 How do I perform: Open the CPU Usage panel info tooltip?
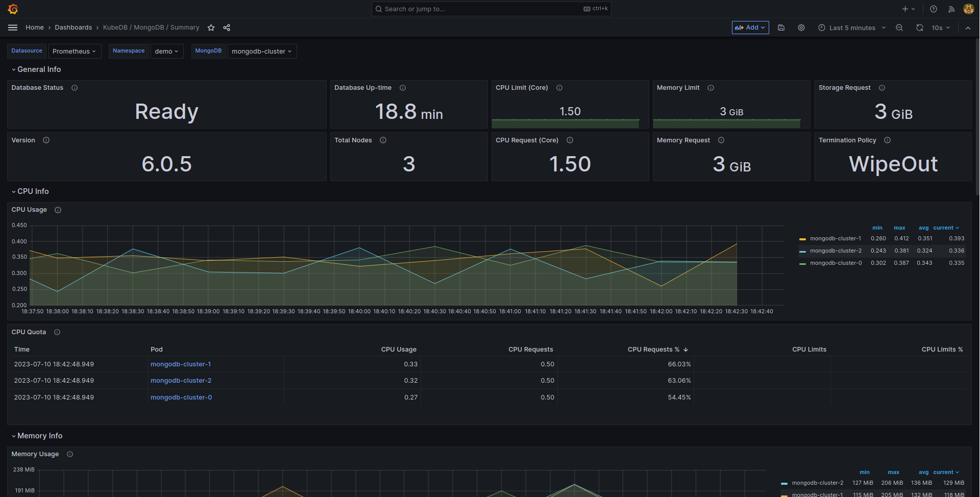[58, 210]
